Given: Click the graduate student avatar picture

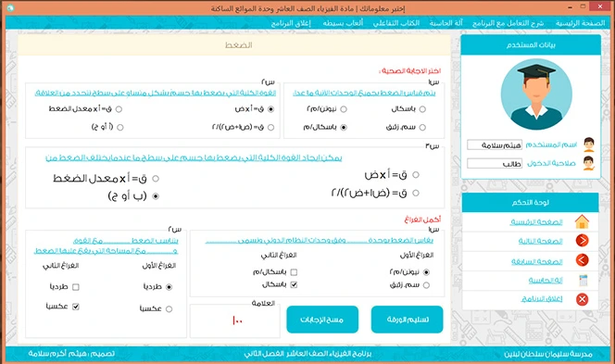Looking at the screenshot, I should point(536,94).
